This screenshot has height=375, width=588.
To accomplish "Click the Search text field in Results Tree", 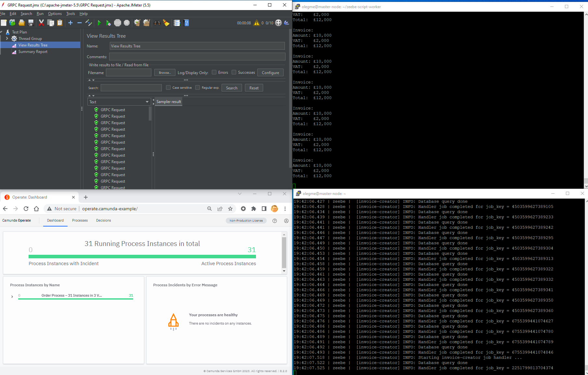I will (131, 88).
